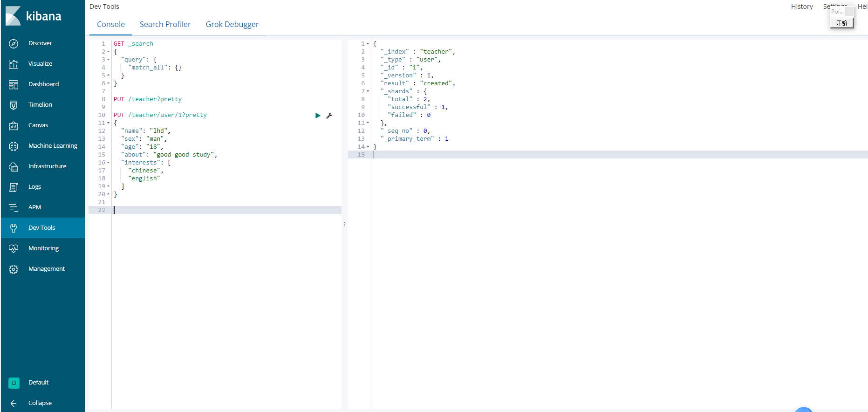The image size is (868, 412).
Task: Collapse the sidebar with the arrow icon
Action: coord(14,403)
